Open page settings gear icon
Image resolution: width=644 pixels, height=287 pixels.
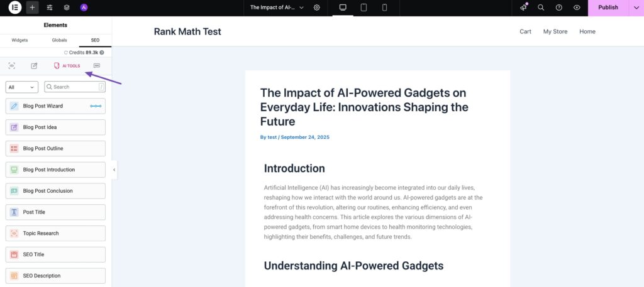tap(317, 8)
